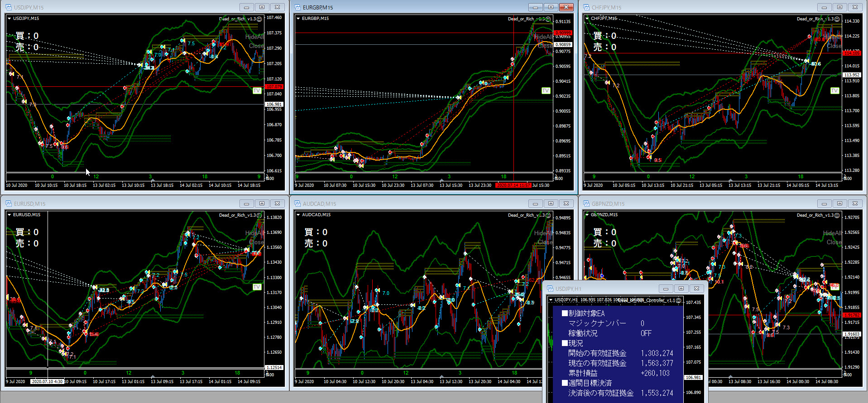Click HideAll on the EURGBP chart

543,37
